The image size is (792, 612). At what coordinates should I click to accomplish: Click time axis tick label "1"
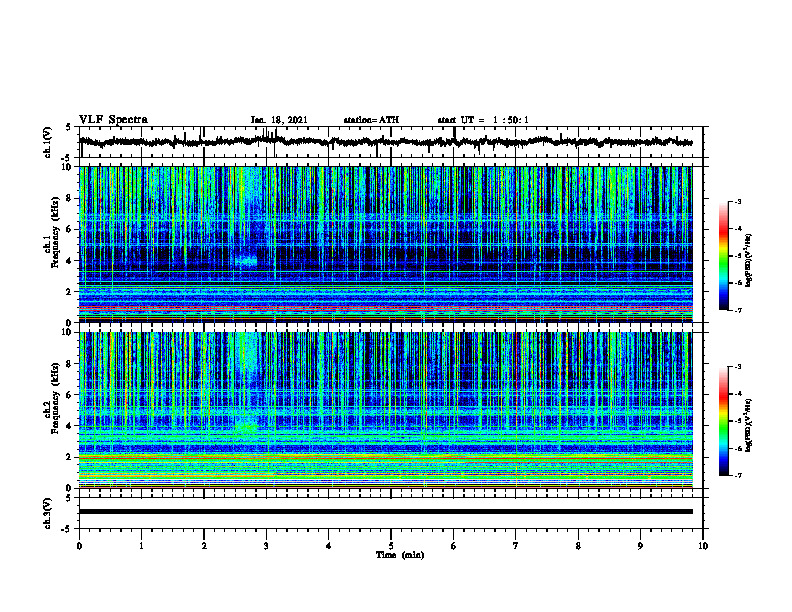pos(141,546)
